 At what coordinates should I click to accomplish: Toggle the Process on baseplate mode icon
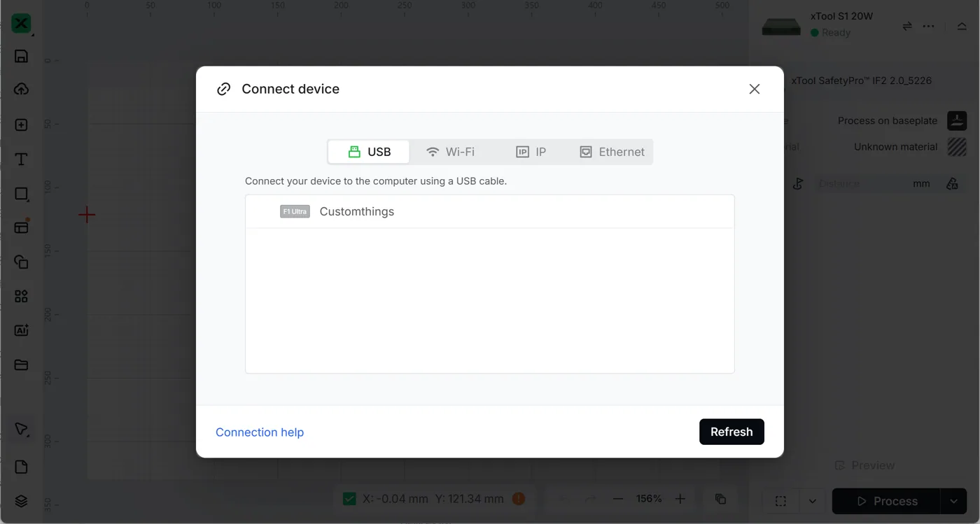point(957,120)
